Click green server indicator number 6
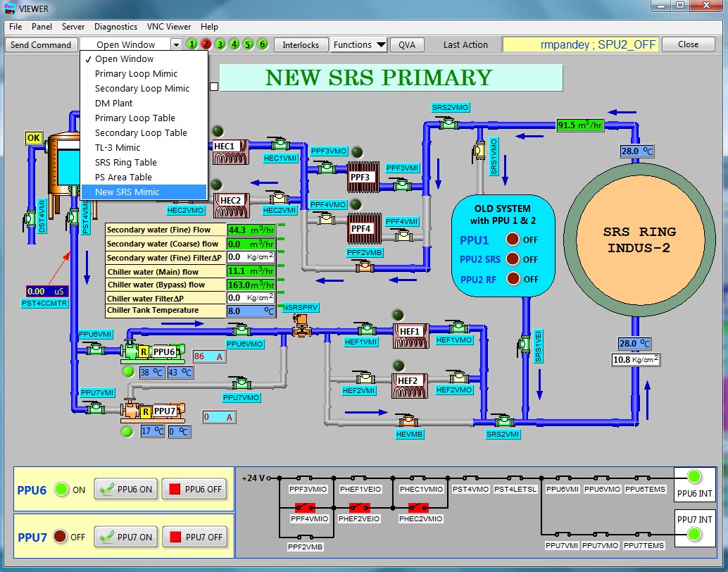This screenshot has height=572, width=728. [263, 44]
